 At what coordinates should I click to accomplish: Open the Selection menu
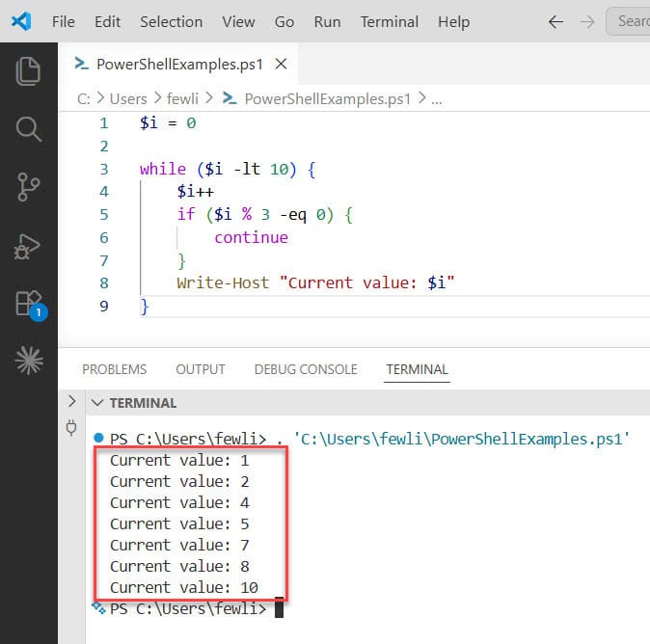point(172,21)
